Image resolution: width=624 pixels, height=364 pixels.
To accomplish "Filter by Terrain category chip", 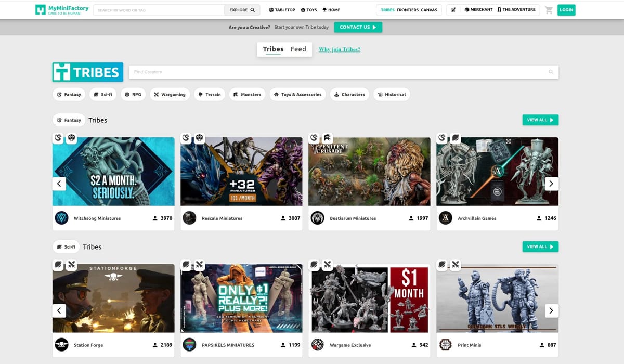I will [210, 94].
